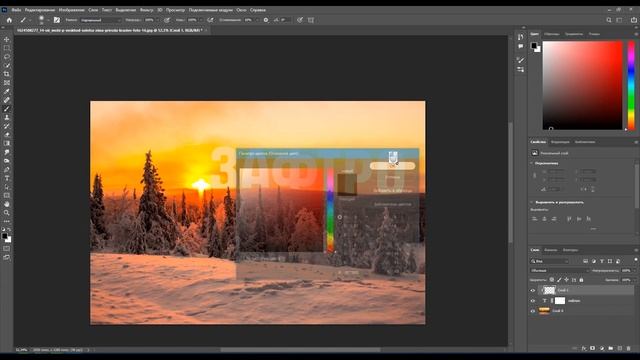Select the Crop tool
The width and height of the screenshot is (640, 360).
(7, 74)
